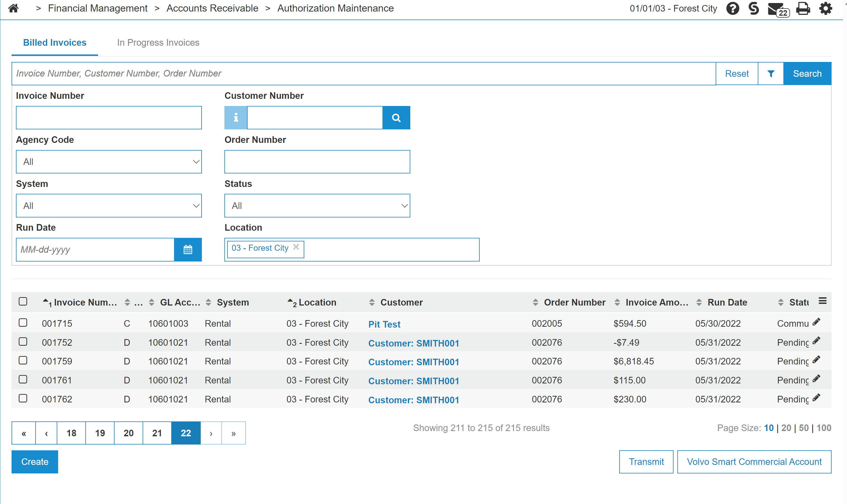847x504 pixels.
Task: Expand the Status dropdown
Action: click(x=317, y=206)
